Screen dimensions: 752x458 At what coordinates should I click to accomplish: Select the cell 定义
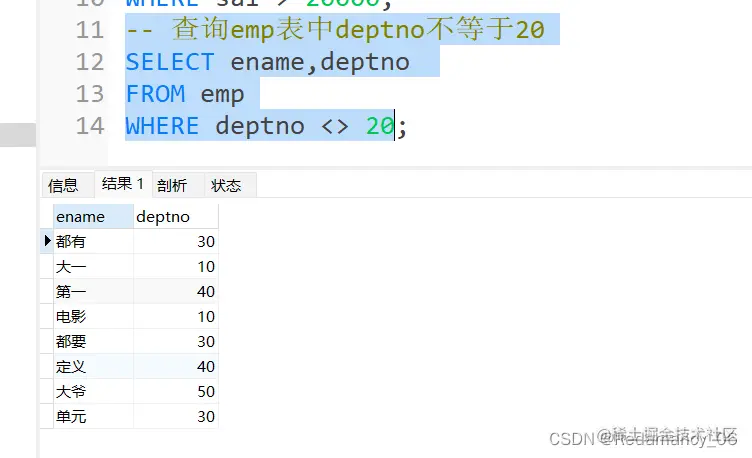[93, 366]
